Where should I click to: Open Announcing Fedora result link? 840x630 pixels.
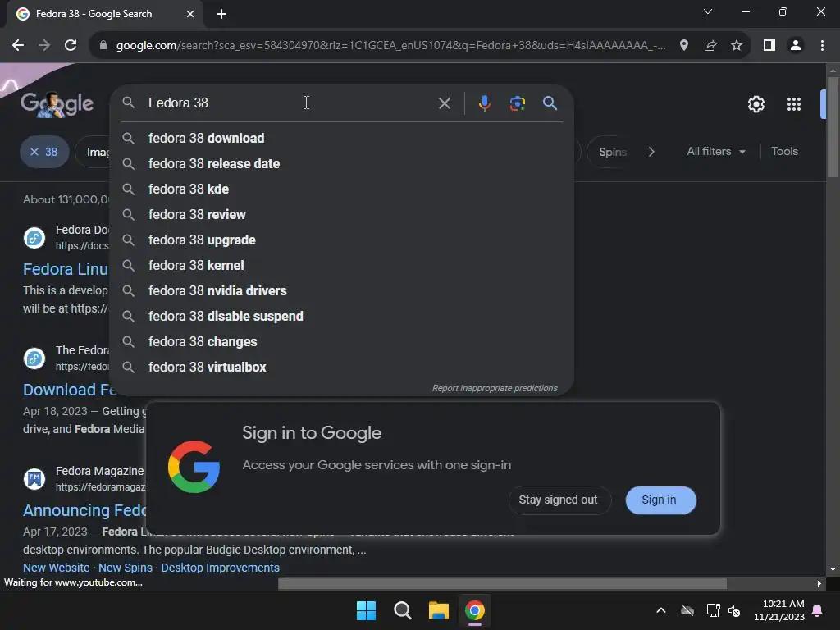[x=84, y=510]
